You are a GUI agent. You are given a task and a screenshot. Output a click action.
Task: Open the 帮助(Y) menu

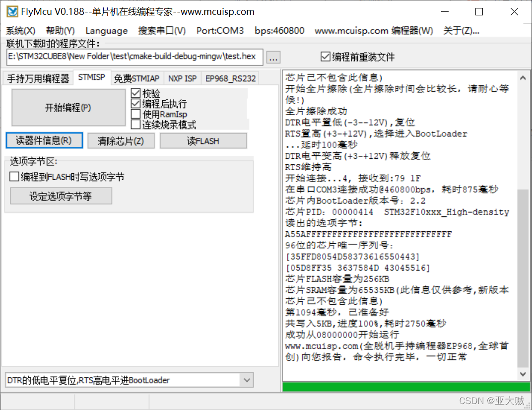coord(61,31)
